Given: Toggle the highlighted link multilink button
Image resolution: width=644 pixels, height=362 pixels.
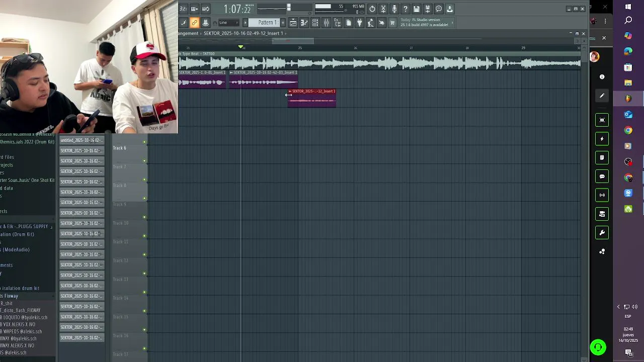Looking at the screenshot, I should pyautogui.click(x=194, y=23).
